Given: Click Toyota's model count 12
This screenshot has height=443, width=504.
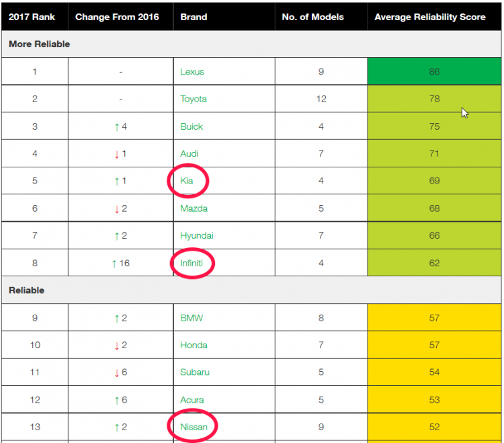Looking at the screenshot, I should click(x=321, y=99).
